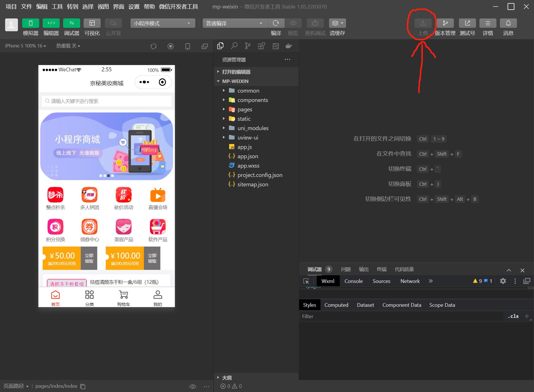
Task: Open the 资源管理器 more options ellipsis
Action: coord(287,59)
